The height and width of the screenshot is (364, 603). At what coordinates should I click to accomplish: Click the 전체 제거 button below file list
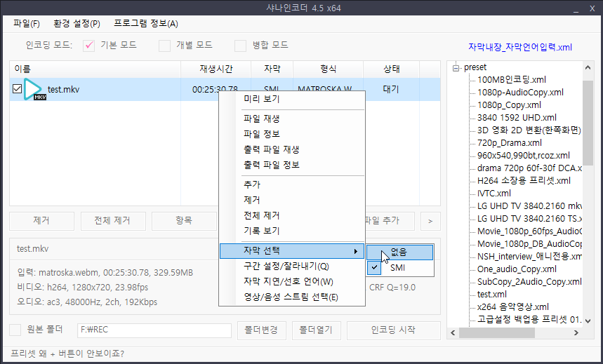pyautogui.click(x=112, y=220)
